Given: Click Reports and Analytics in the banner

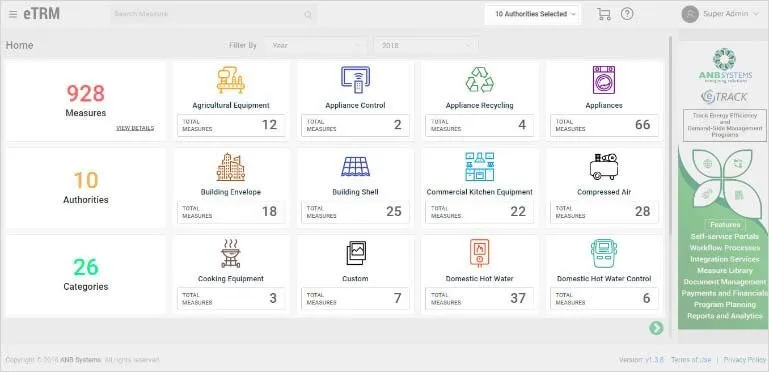Looking at the screenshot, I should point(724,316).
